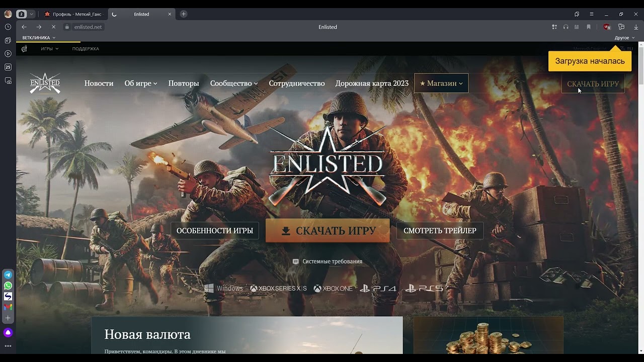Click ОСОБЕННОСТИ ИГРЫ button

215,231
